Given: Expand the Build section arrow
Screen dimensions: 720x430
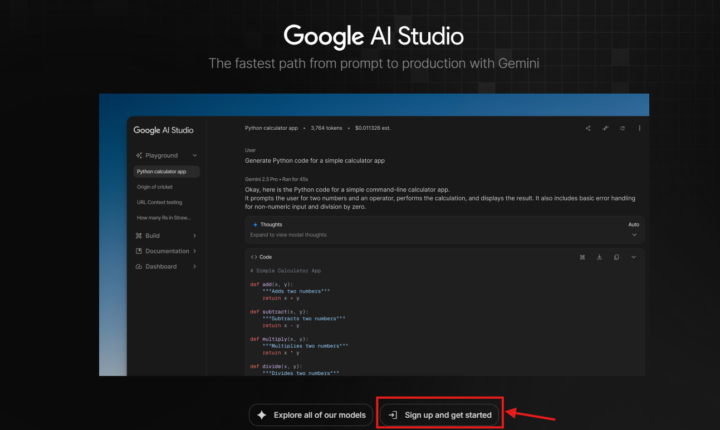Looking at the screenshot, I should point(195,236).
